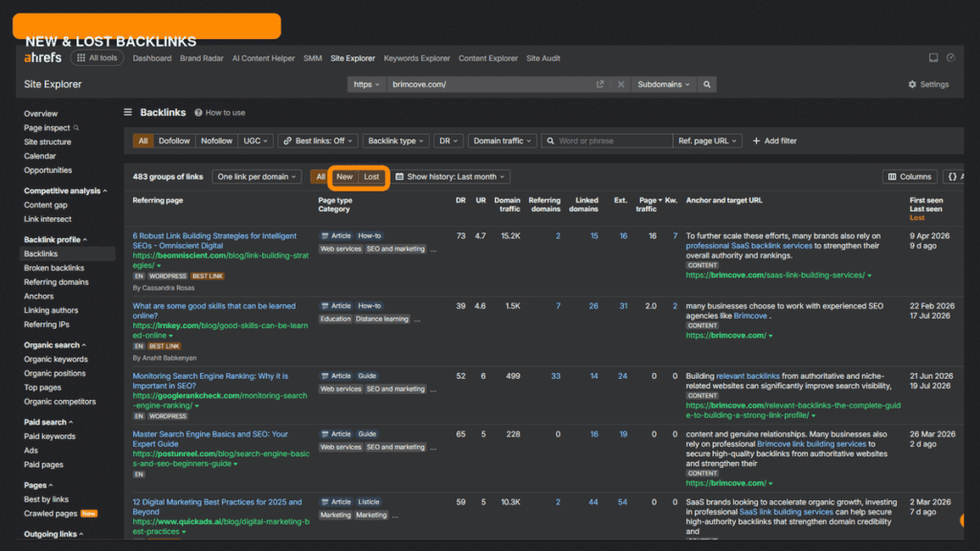Open the DR filter dropdown

[448, 142]
